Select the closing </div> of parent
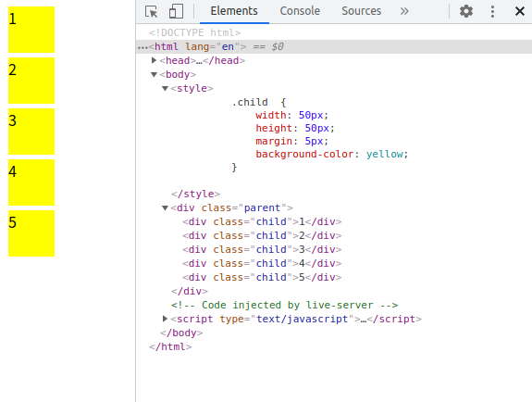 (x=190, y=291)
